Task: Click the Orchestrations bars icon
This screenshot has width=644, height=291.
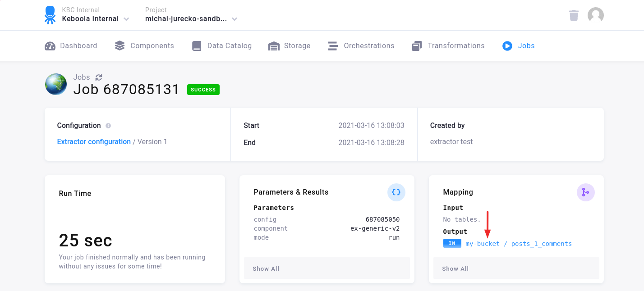Action: click(x=333, y=46)
